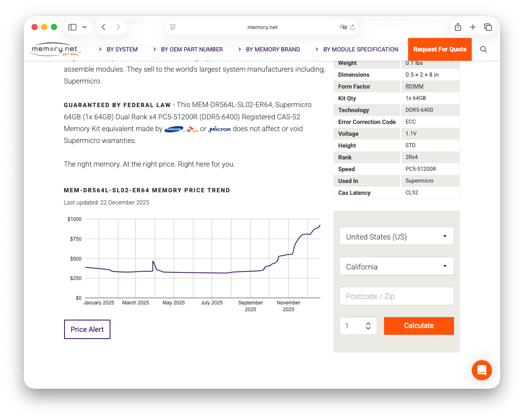Open BY SYSTEM navigation menu
The width and height of the screenshot is (524, 420).
[122, 49]
